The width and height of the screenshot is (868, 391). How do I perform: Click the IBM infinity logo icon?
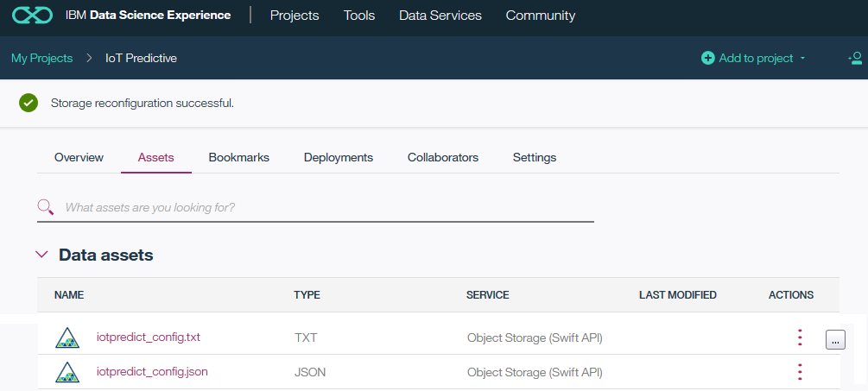(33, 16)
